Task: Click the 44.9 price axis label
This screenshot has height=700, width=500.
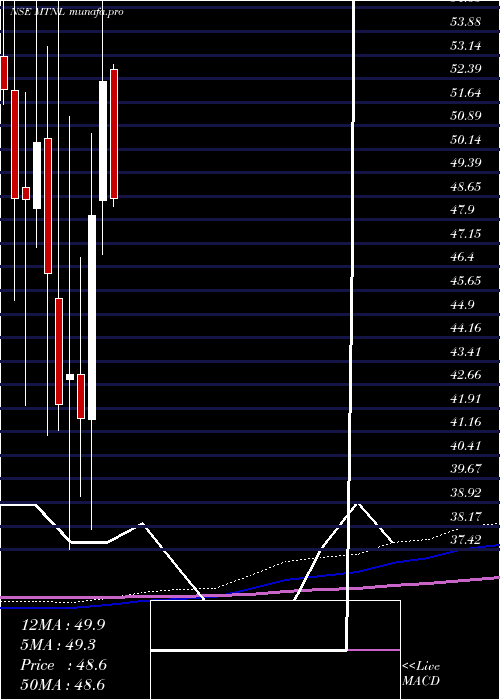Action: tap(462, 304)
